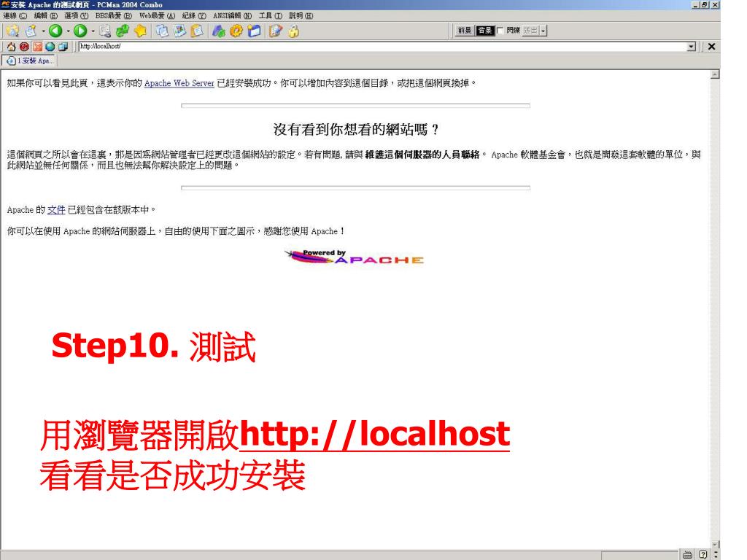Open the forward button history dropdown arrow
Screen dimensions: 747x560
coord(93,31)
